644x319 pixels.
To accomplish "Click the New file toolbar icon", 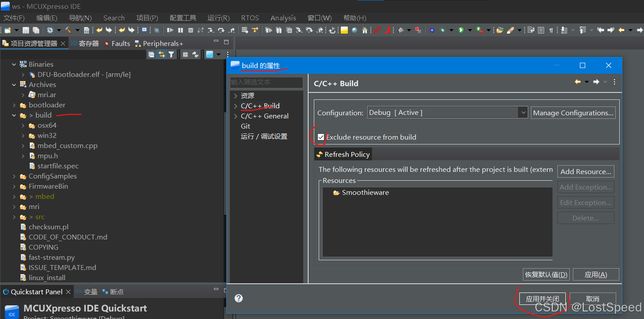I will point(8,30).
